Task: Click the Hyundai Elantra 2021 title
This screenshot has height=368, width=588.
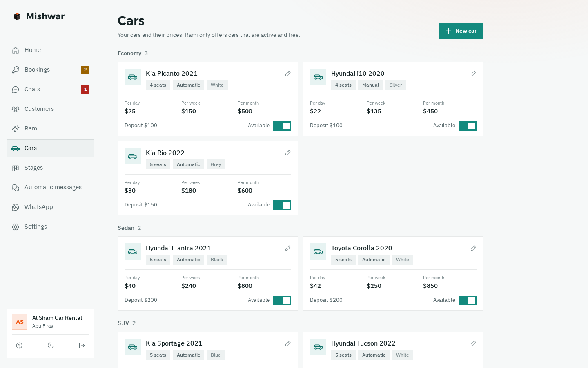Action: click(178, 248)
